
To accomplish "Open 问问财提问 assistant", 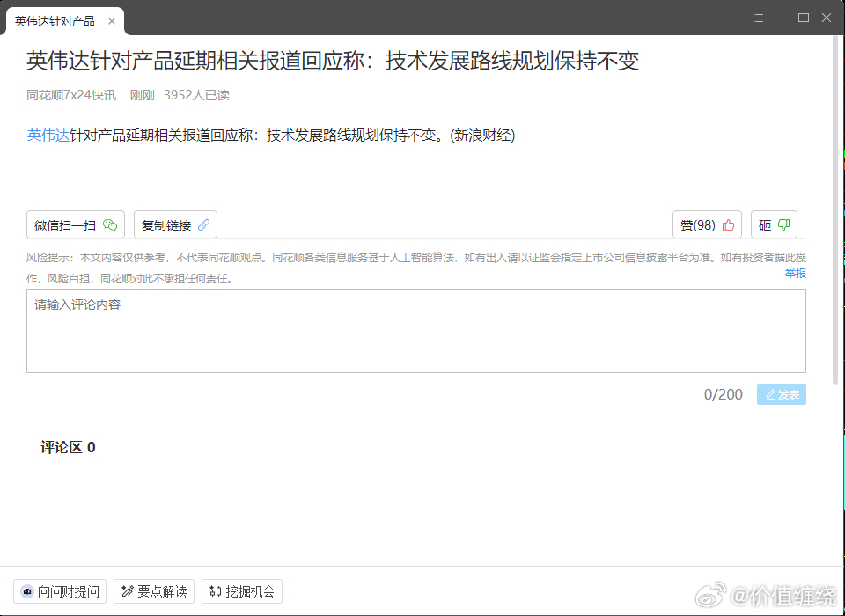I will [60, 591].
